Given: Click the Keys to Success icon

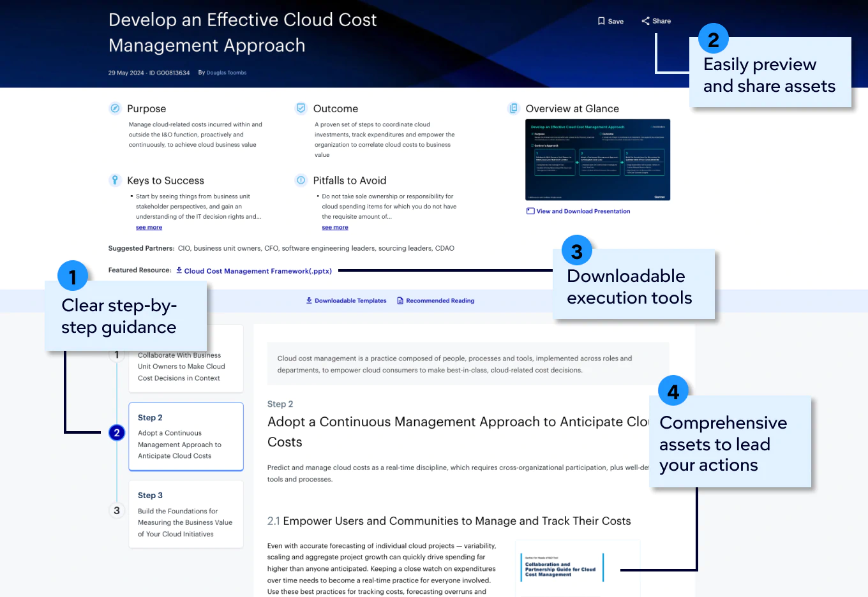Looking at the screenshot, I should coord(115,181).
